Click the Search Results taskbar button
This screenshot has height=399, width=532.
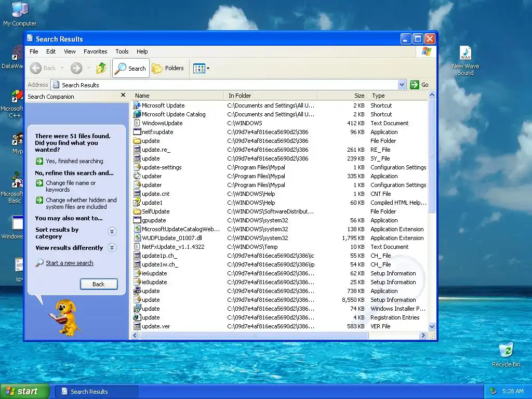coord(96,392)
